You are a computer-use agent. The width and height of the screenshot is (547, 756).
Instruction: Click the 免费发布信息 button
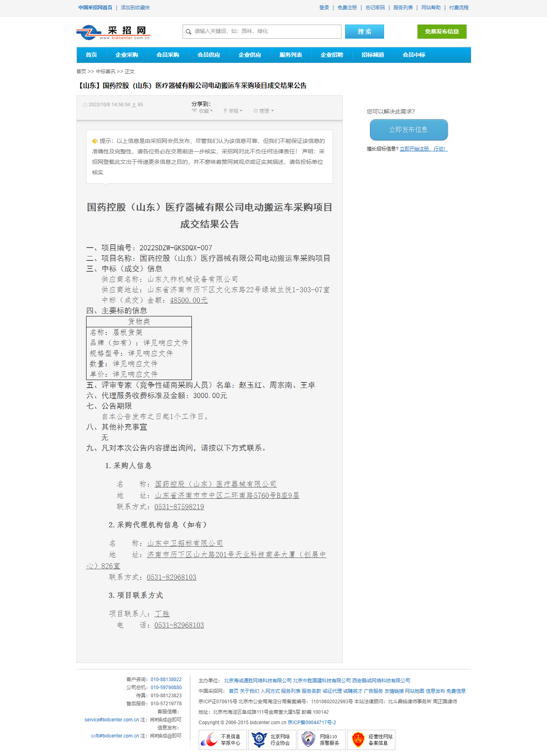(x=442, y=31)
